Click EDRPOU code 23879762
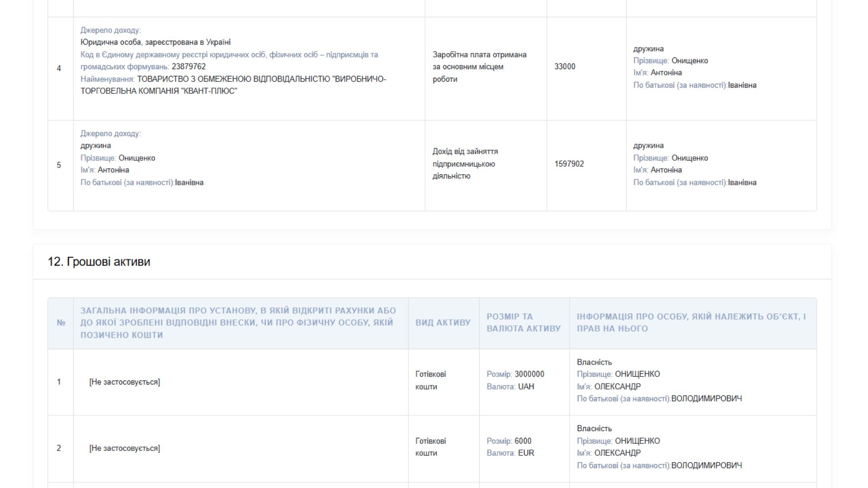 pos(189,66)
